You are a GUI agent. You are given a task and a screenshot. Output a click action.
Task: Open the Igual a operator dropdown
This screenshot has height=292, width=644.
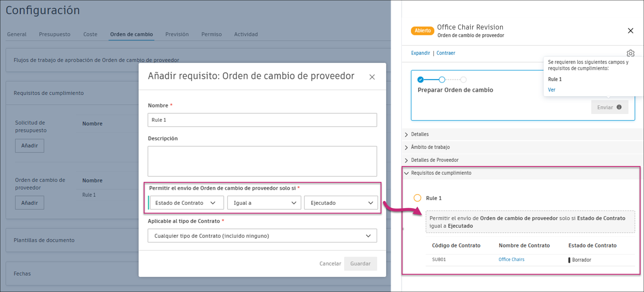264,203
